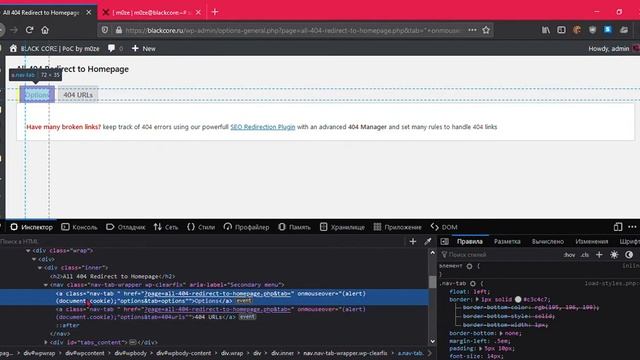Image resolution: width=640 pixels, height=360 pixels.
Task: Toggle the three-pane inspector icon
Action: (x=444, y=242)
